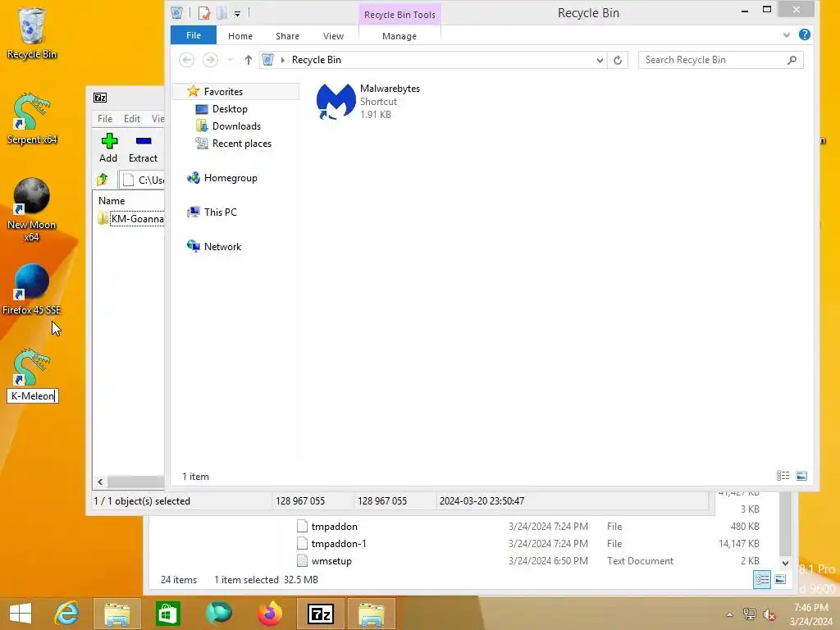Viewport: 840px width, 630px height.
Task: Click the K-Meleon desktop shortcut icon
Action: (x=32, y=367)
